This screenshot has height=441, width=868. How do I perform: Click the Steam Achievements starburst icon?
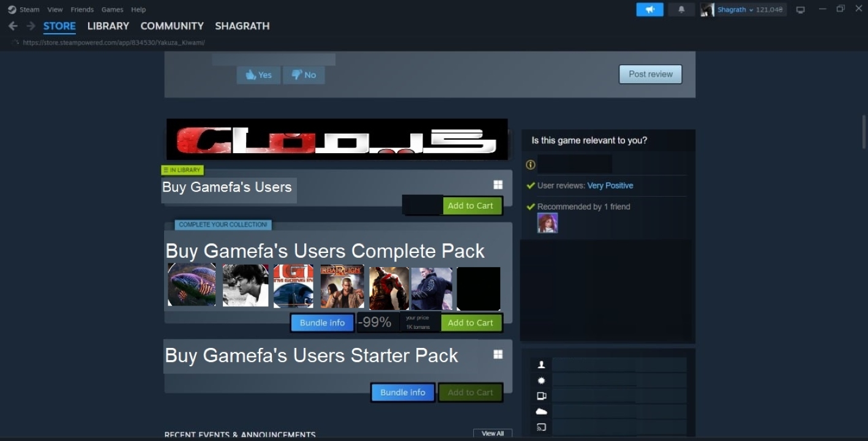[x=541, y=380]
